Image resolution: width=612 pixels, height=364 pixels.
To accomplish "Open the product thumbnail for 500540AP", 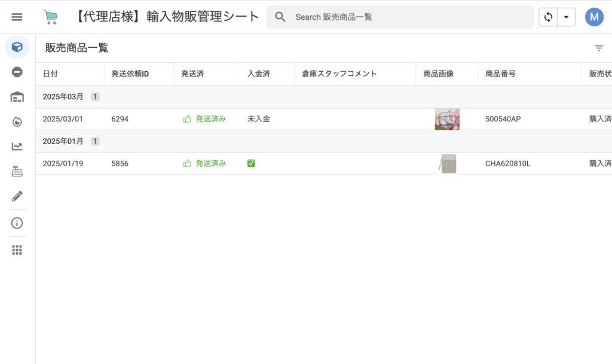I will [x=447, y=119].
